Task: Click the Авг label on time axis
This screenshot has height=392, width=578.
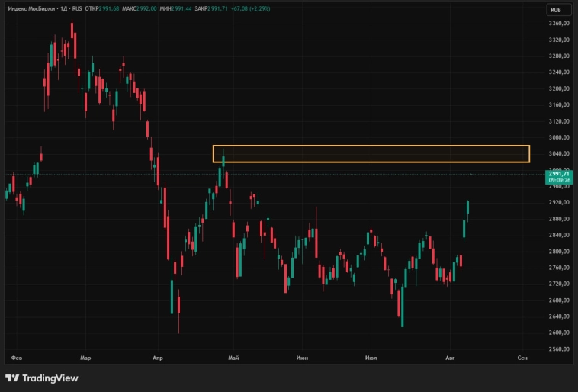Action: point(450,357)
